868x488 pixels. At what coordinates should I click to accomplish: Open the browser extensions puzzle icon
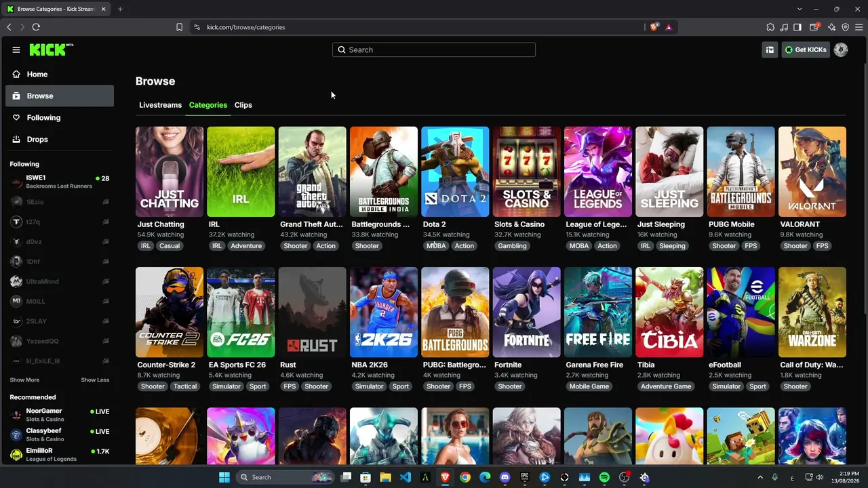coord(770,27)
